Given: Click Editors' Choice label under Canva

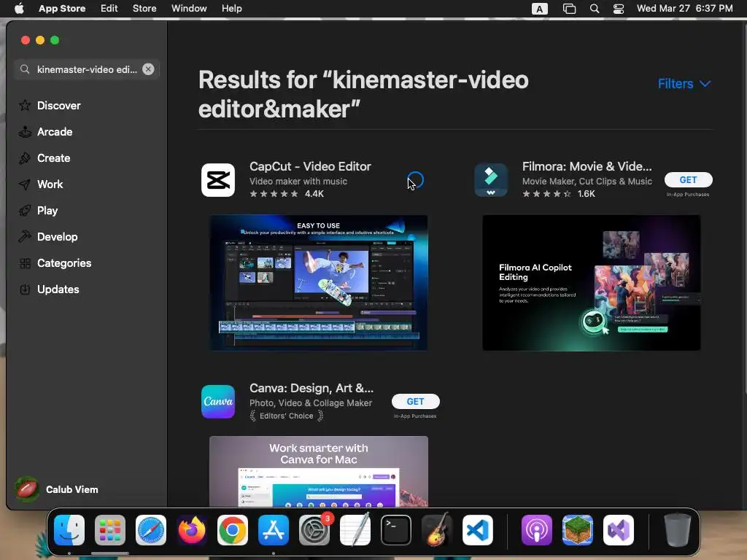Looking at the screenshot, I should click(286, 416).
